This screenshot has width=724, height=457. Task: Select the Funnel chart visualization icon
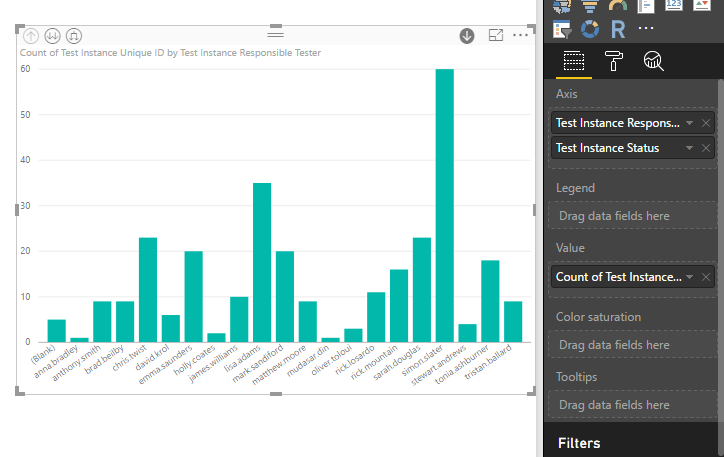(x=590, y=6)
